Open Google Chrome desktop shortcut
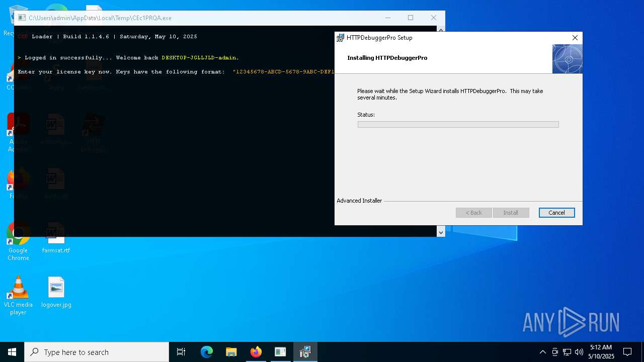Viewport: 644px width, 362px height. 18,241
